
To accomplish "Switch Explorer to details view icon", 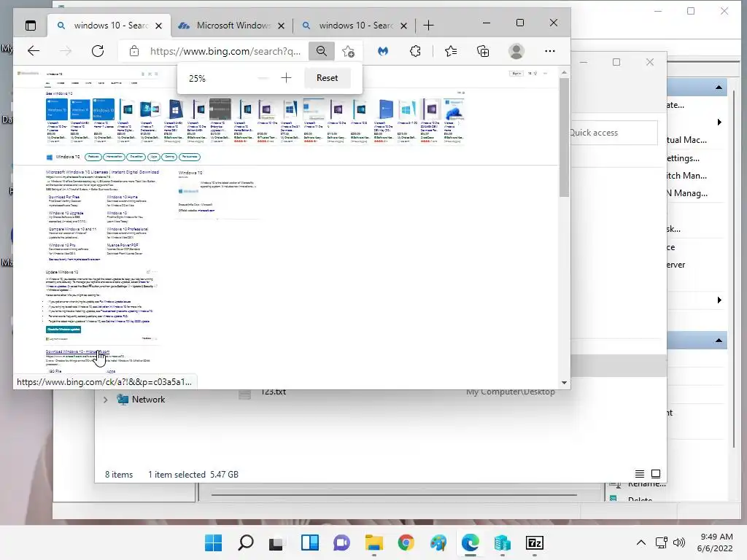I will pyautogui.click(x=640, y=474).
